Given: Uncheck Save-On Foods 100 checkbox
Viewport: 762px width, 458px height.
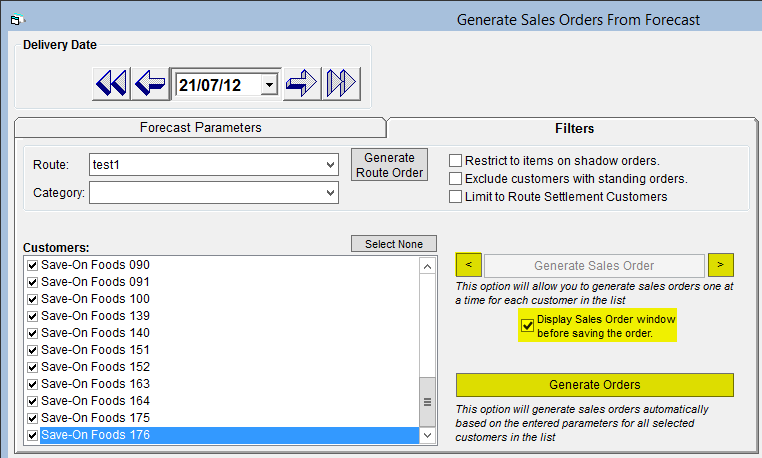Looking at the screenshot, I should tap(33, 299).
